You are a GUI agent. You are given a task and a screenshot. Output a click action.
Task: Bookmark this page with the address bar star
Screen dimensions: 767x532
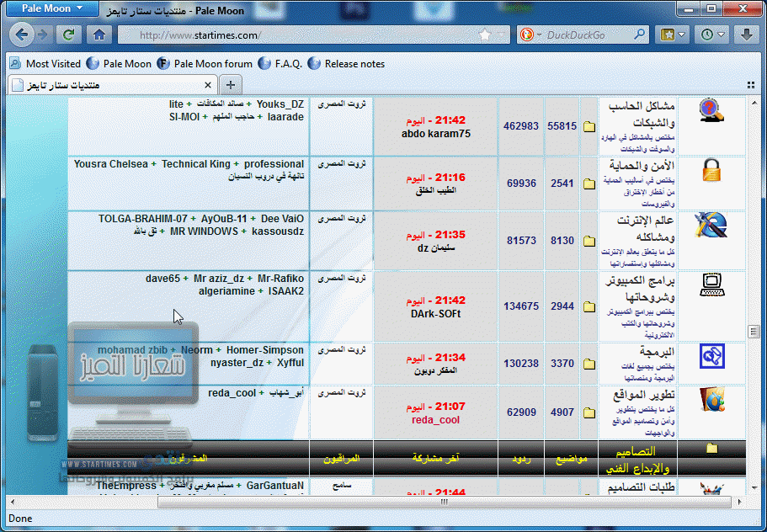pos(484,35)
